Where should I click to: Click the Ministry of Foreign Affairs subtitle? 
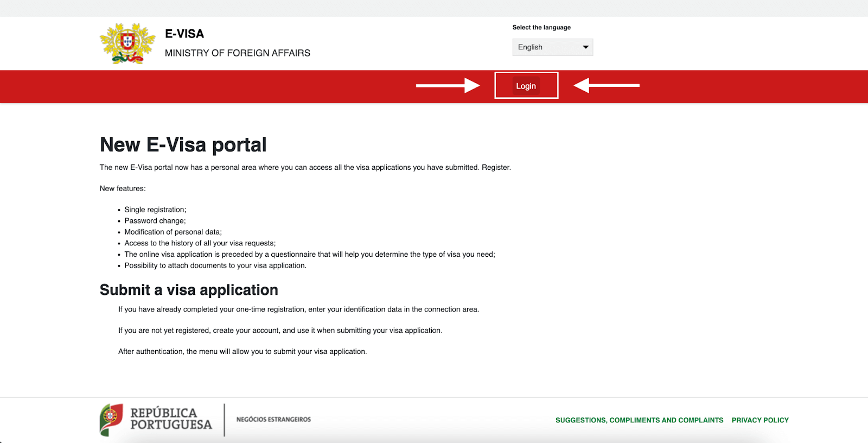[x=237, y=53]
